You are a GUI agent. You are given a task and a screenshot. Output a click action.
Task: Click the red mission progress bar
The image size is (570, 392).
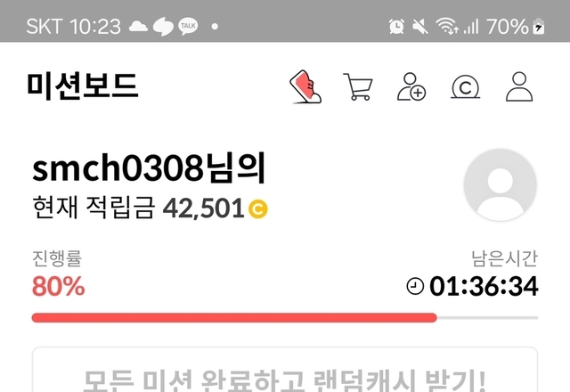pos(234,318)
